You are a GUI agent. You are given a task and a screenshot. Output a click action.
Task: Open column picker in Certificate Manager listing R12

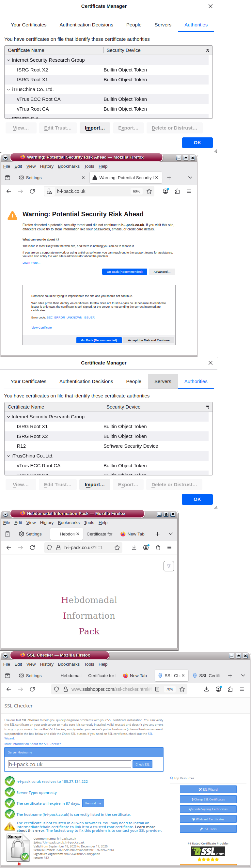pyautogui.click(x=207, y=407)
